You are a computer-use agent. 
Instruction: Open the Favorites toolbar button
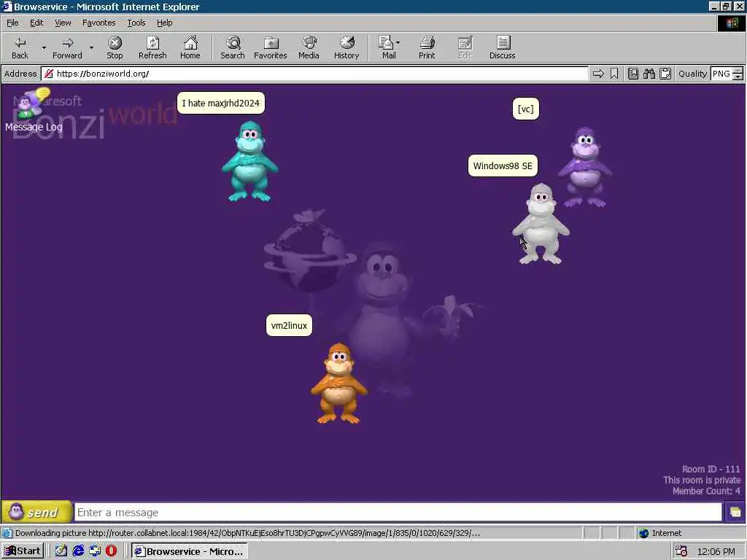pos(271,47)
